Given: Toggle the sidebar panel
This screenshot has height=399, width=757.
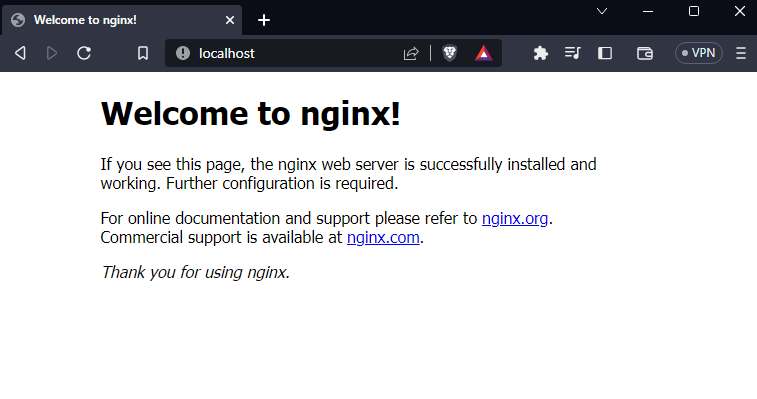Looking at the screenshot, I should pyautogui.click(x=605, y=53).
